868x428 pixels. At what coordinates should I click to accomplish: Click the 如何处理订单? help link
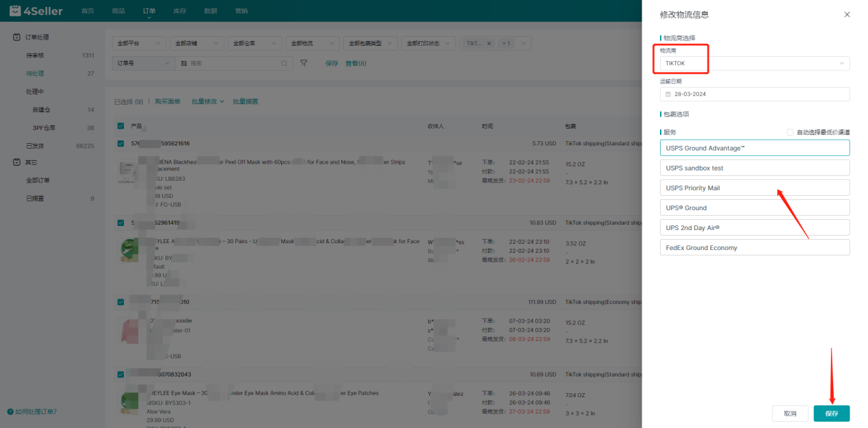36,412
